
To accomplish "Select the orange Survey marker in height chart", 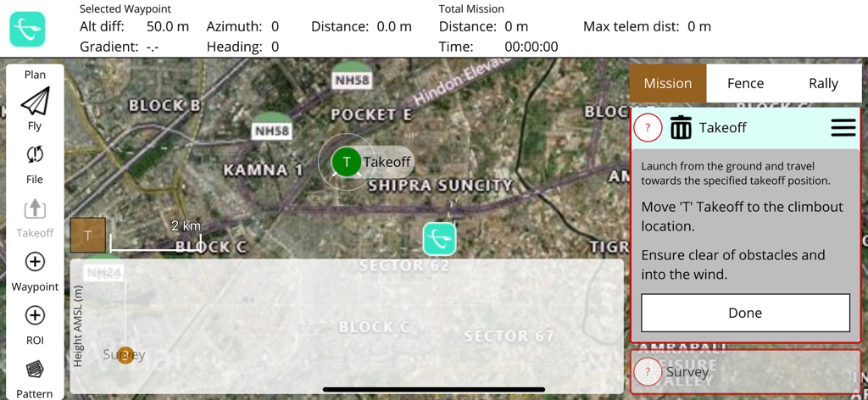I will [x=125, y=355].
